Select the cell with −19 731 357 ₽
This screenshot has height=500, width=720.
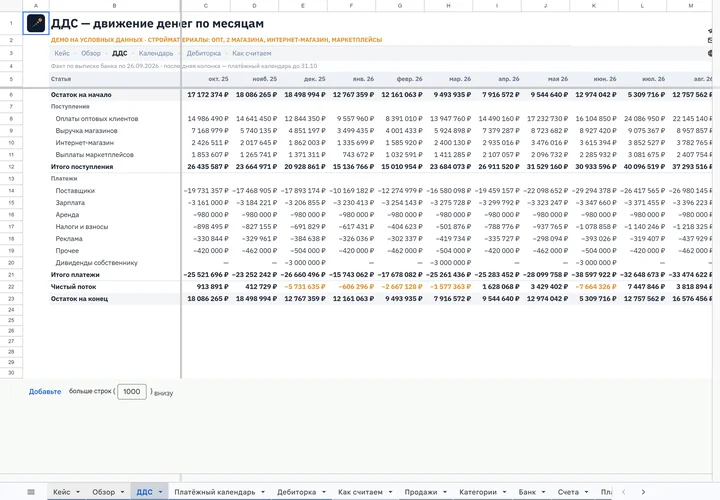tap(206, 191)
